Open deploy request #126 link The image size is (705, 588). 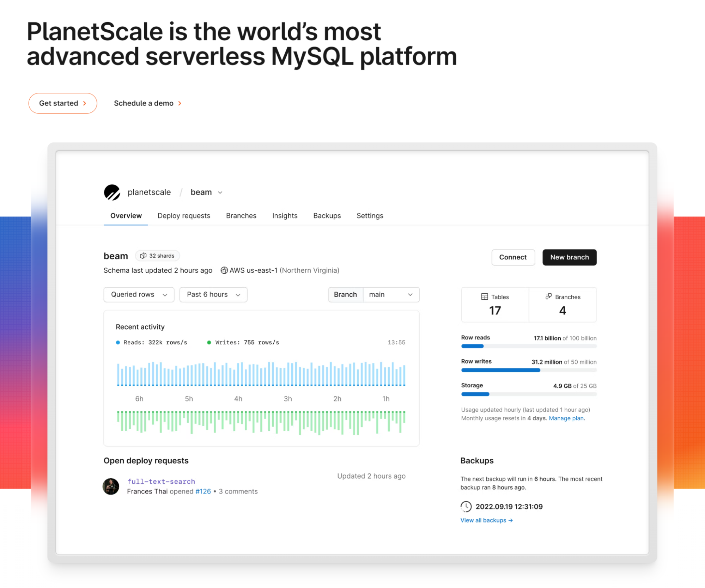tap(203, 491)
